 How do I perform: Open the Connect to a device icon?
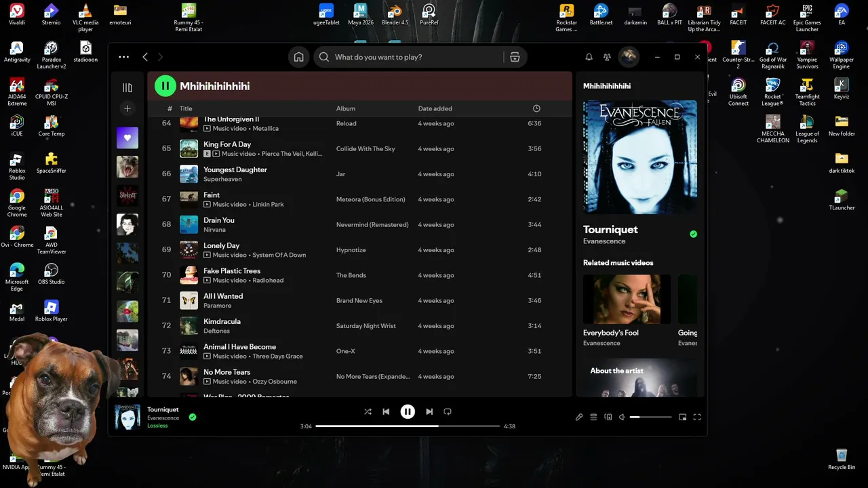pos(608,418)
